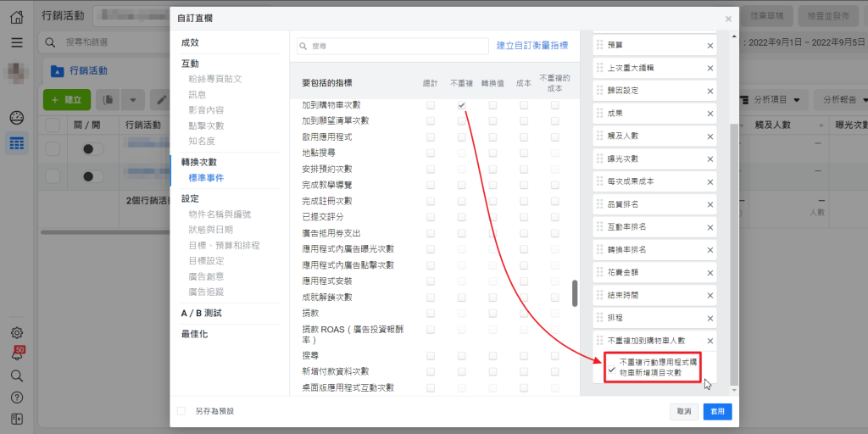Check 總計 for 啟用應用程式
The image size is (868, 434).
coord(431,136)
